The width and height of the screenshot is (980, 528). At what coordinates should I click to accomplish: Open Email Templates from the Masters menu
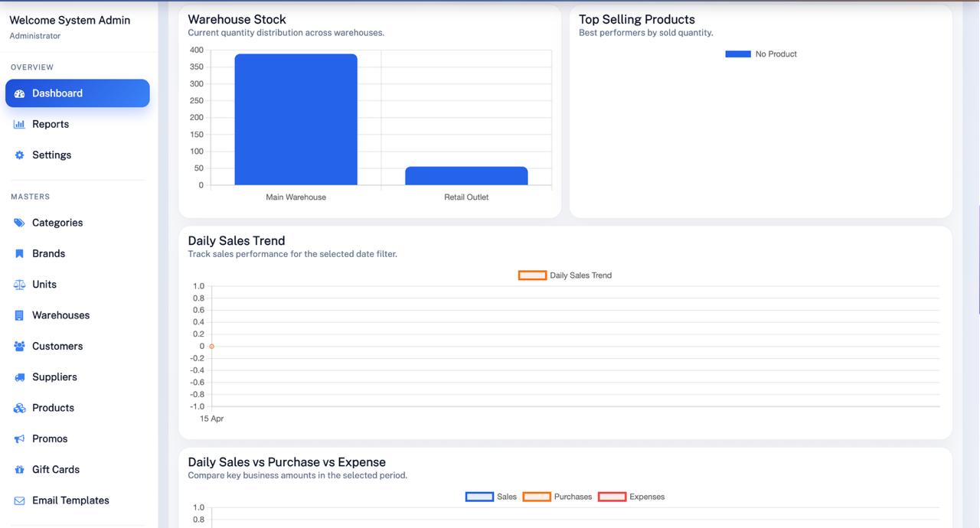tap(70, 500)
